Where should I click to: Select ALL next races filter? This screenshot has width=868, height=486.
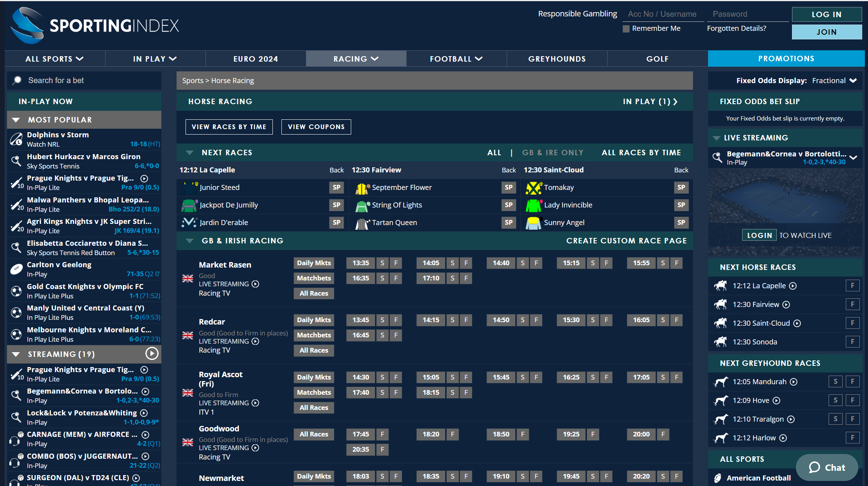click(494, 153)
